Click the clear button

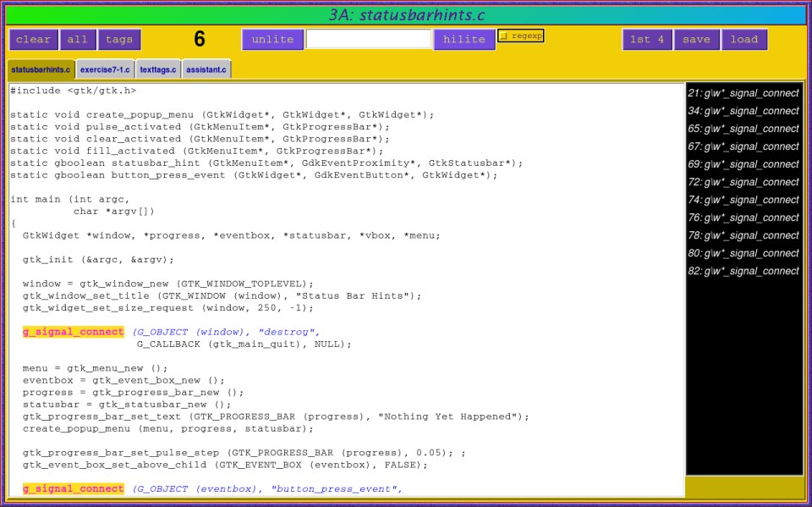pyautogui.click(x=34, y=40)
